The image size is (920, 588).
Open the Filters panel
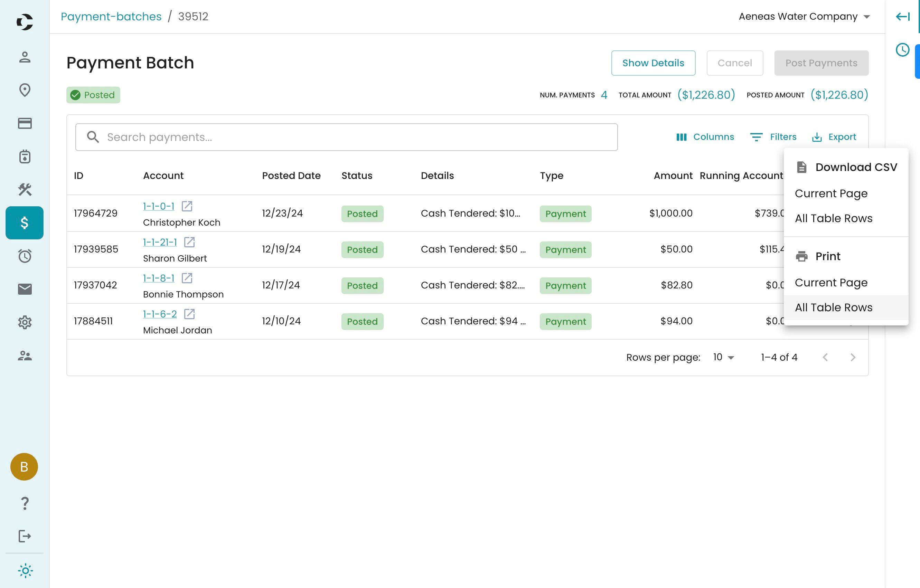pos(773,137)
